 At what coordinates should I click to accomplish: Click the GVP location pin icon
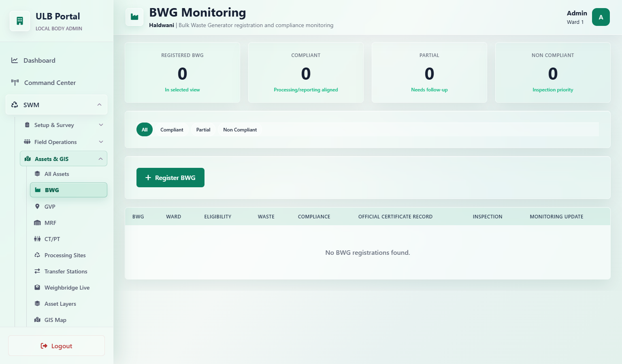[37, 206]
